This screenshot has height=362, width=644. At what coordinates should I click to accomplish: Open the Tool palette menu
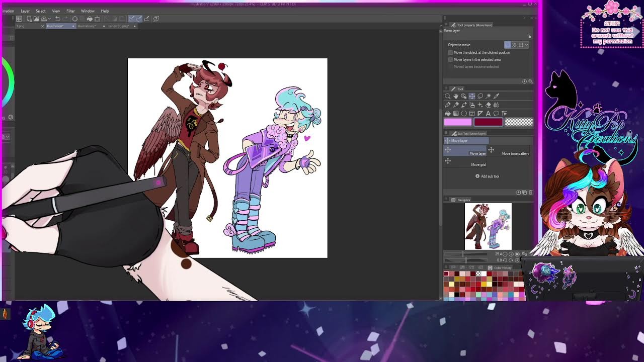(x=446, y=88)
